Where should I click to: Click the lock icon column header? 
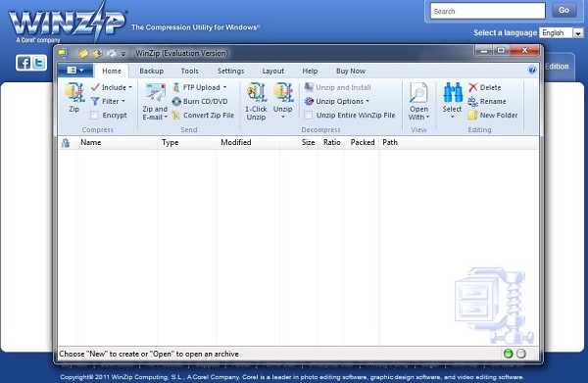pos(66,143)
